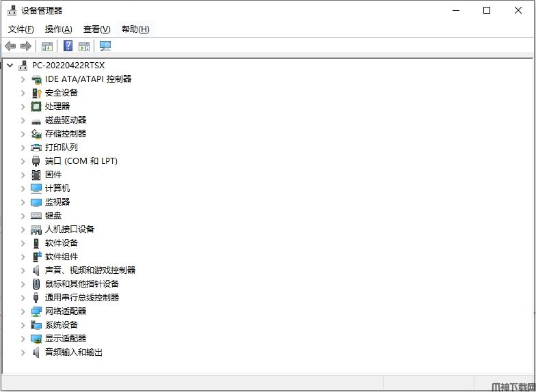The height and width of the screenshot is (392, 536).
Task: Open the 查看(V) menu
Action: tap(97, 29)
